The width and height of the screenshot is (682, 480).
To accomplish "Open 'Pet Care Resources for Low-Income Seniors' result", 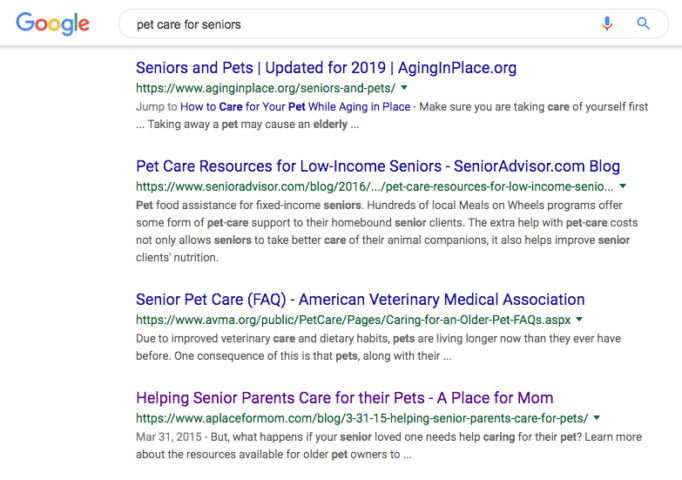I will coord(378,166).
